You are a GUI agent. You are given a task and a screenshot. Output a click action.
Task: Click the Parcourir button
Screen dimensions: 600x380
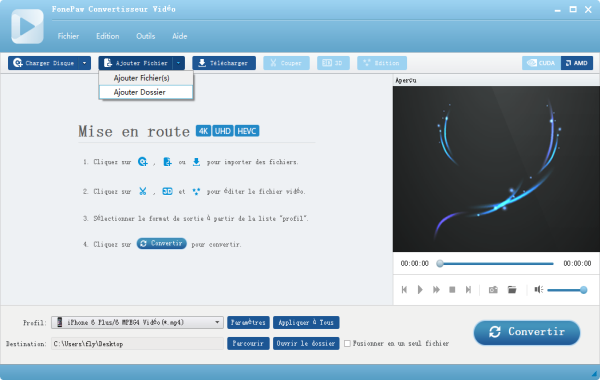point(248,344)
